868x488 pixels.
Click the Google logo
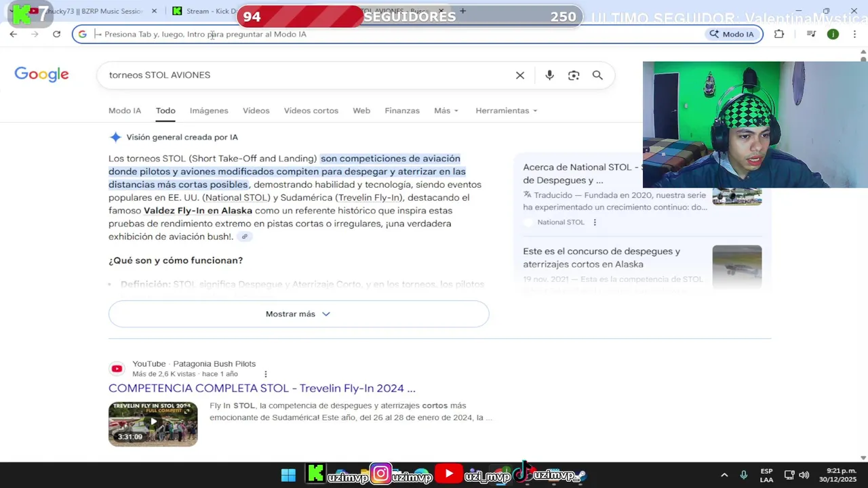(x=41, y=75)
